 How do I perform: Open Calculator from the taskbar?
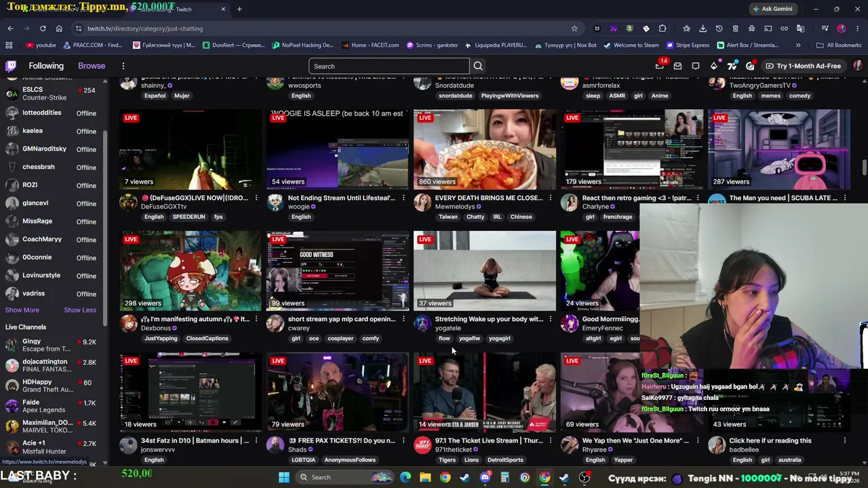pos(505,477)
